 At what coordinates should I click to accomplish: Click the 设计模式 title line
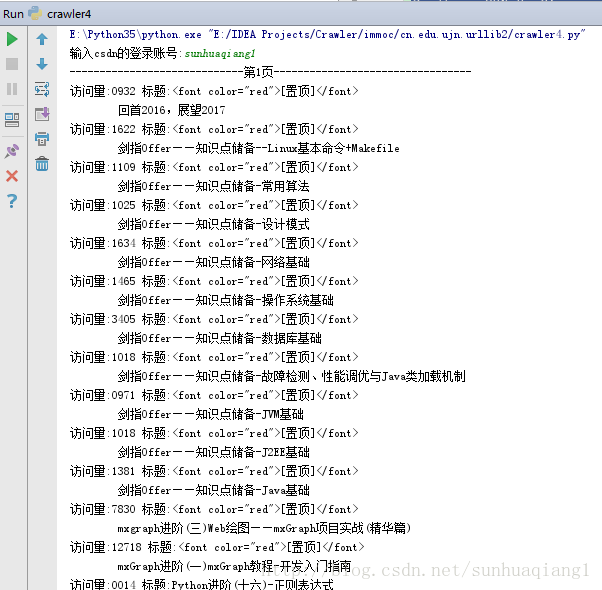click(x=213, y=224)
